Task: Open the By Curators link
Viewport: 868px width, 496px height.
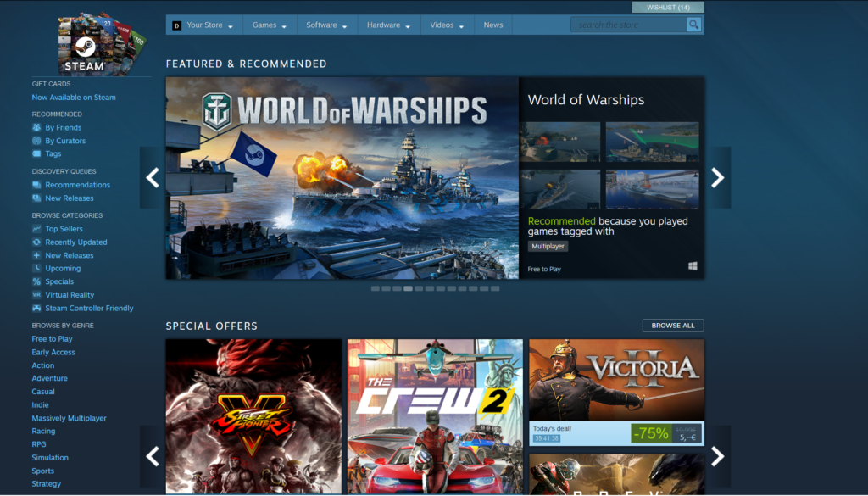Action: point(65,141)
